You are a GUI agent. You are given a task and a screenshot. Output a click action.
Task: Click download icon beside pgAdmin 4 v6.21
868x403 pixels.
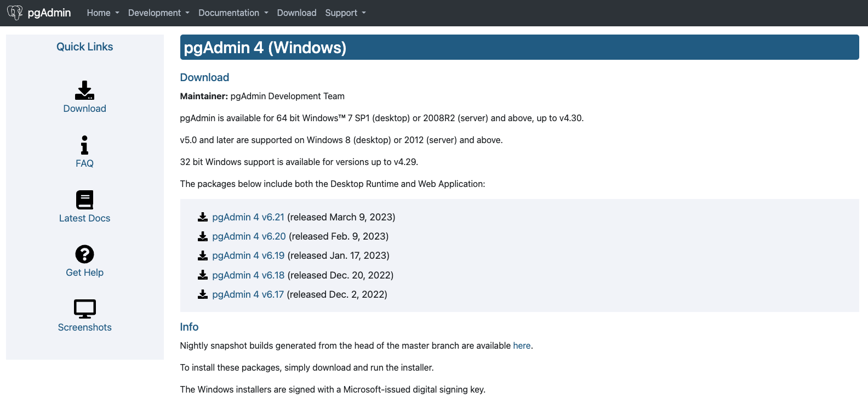coord(203,217)
